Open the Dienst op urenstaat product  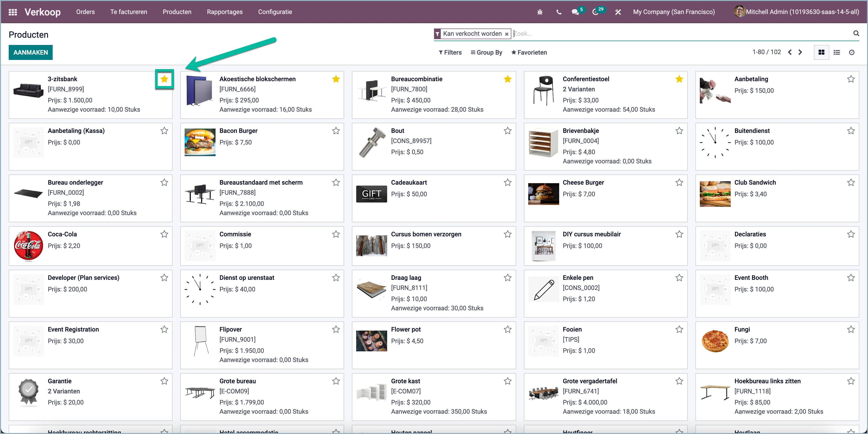tap(262, 294)
